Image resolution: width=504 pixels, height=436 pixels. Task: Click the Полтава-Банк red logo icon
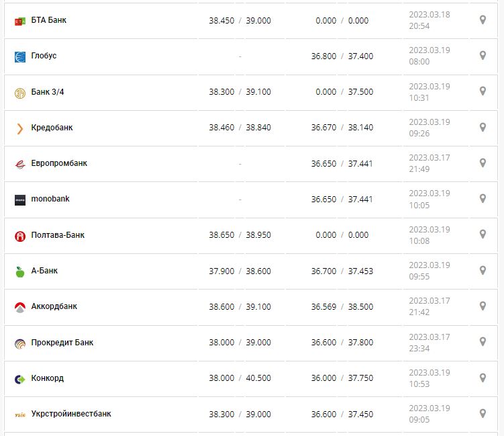point(19,236)
